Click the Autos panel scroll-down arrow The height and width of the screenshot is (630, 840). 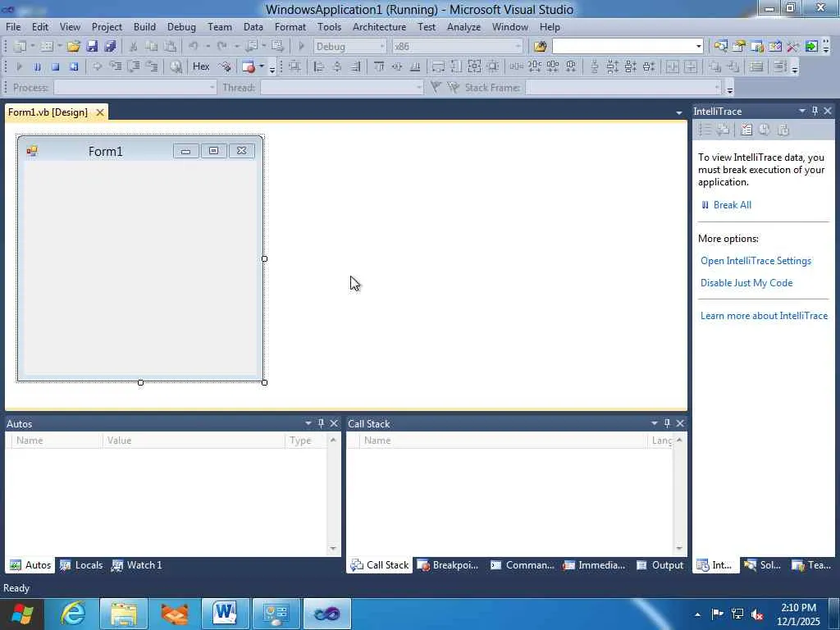(333, 549)
